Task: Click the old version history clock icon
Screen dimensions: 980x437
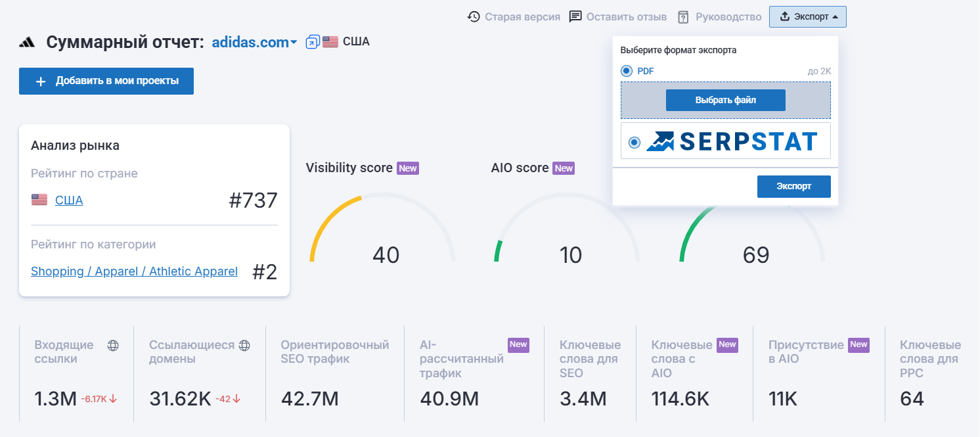Action: (474, 16)
